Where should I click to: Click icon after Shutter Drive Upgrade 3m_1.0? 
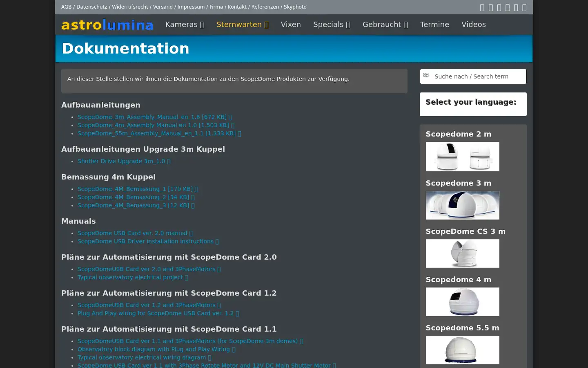169,161
